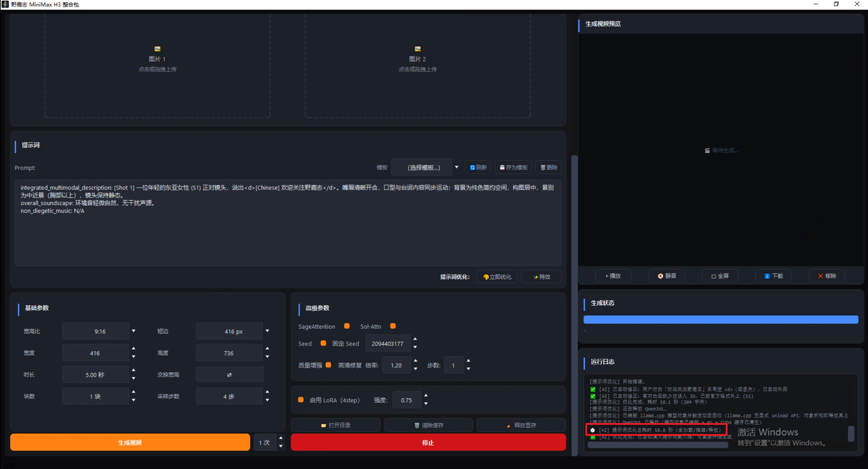868x469 pixels.
Task: Toggle the SageAttention checkbox
Action: click(x=347, y=326)
